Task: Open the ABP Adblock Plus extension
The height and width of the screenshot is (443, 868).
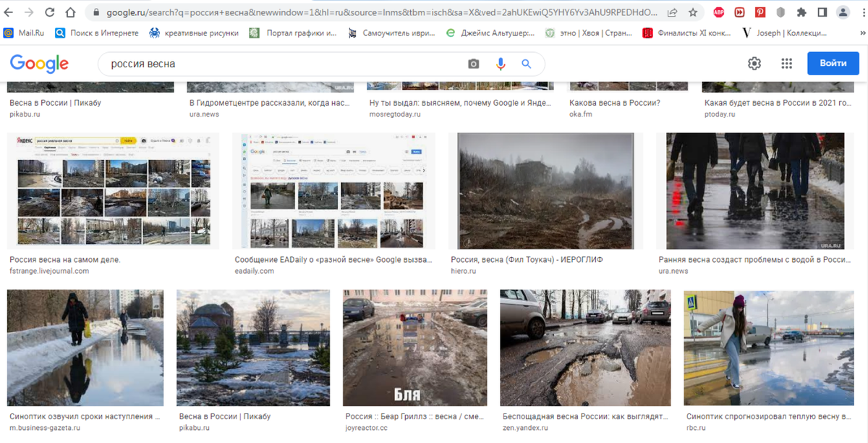Action: (x=719, y=12)
